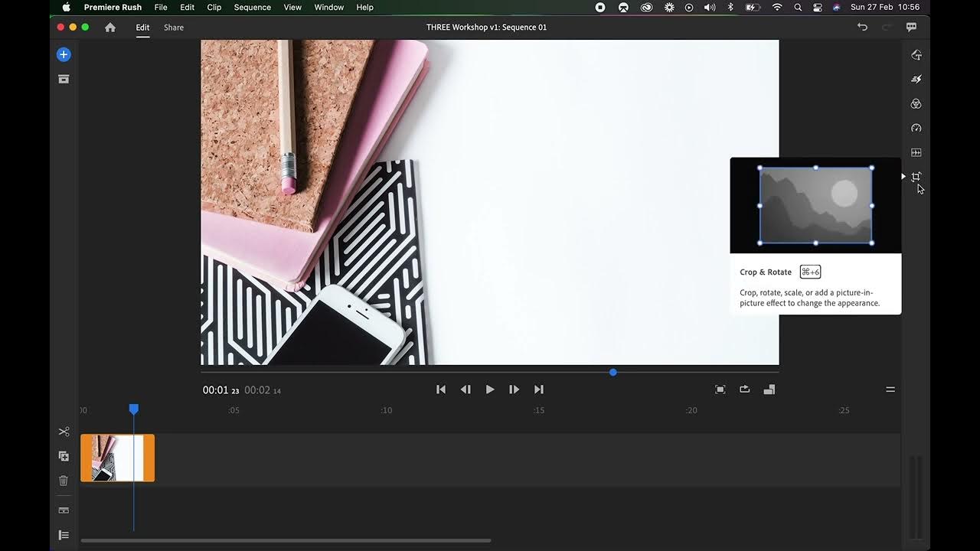Play the sequence preview
Screen dimensions: 980x551
point(490,390)
